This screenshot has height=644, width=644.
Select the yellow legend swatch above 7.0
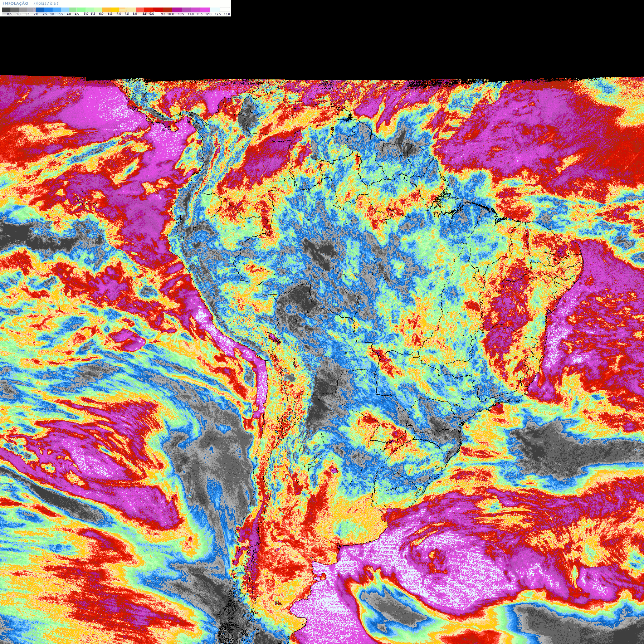pyautogui.click(x=115, y=10)
